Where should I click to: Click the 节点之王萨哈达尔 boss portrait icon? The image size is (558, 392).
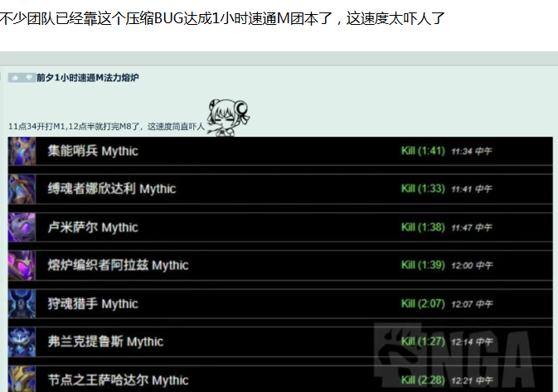(22, 378)
